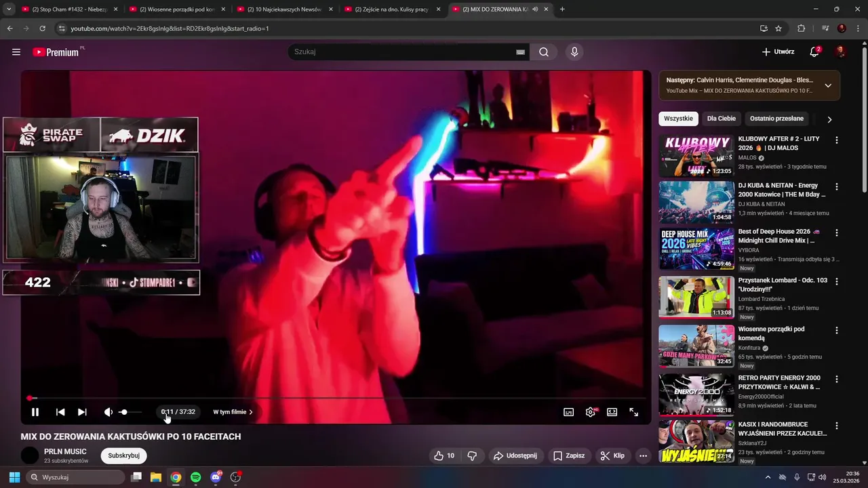This screenshot has height=488, width=868.
Task: Open YouTube hamburger guide menu
Action: [x=16, y=52]
